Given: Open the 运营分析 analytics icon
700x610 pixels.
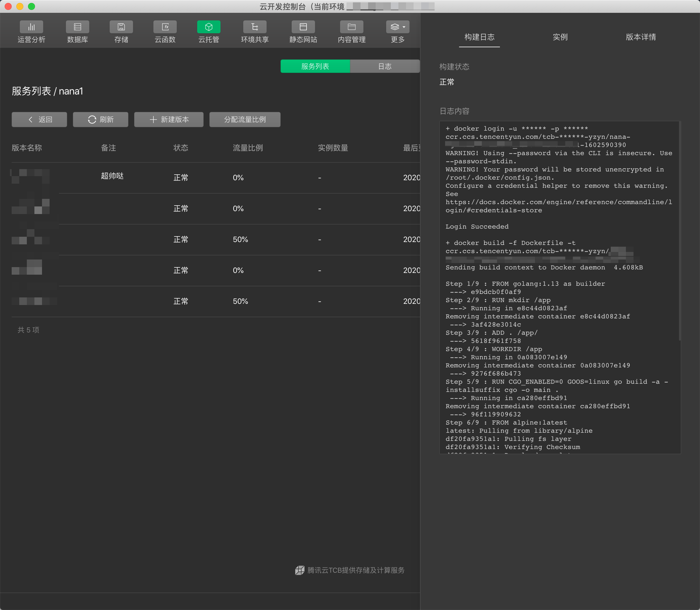Looking at the screenshot, I should 31,27.
